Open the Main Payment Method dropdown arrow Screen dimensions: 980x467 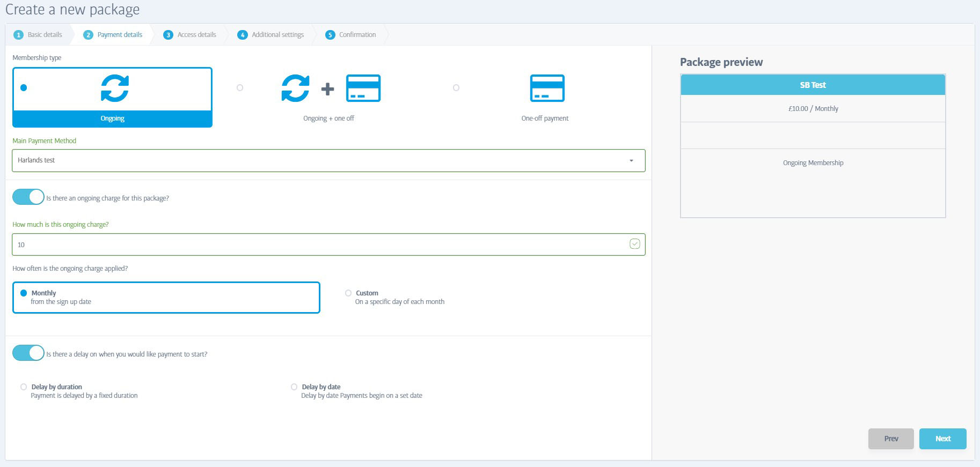coord(631,160)
